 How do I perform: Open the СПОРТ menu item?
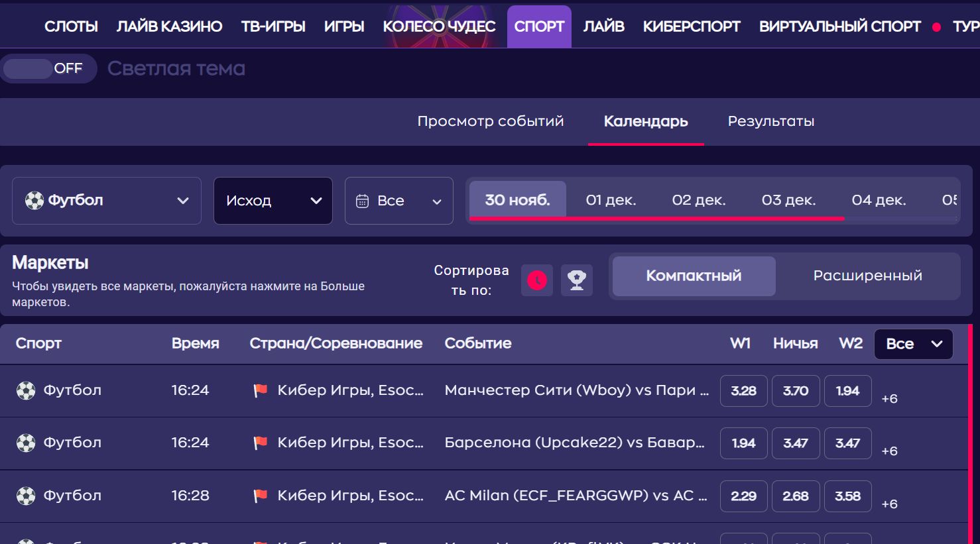pos(539,27)
